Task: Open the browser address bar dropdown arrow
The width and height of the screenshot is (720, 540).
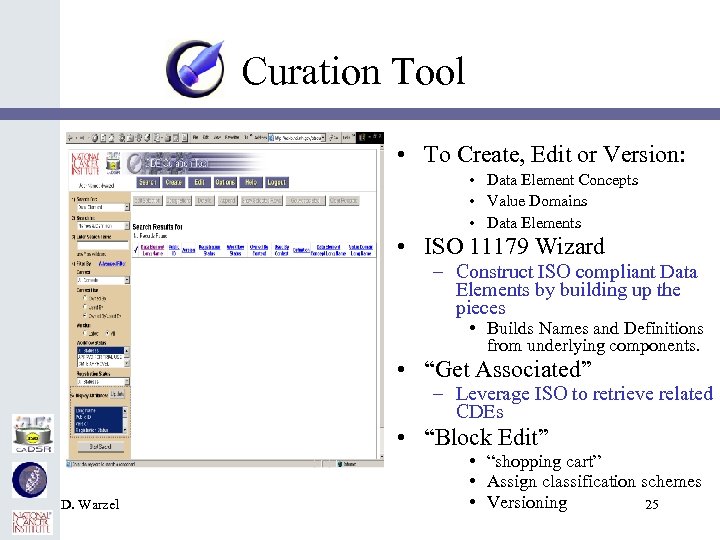Action: click(x=323, y=138)
